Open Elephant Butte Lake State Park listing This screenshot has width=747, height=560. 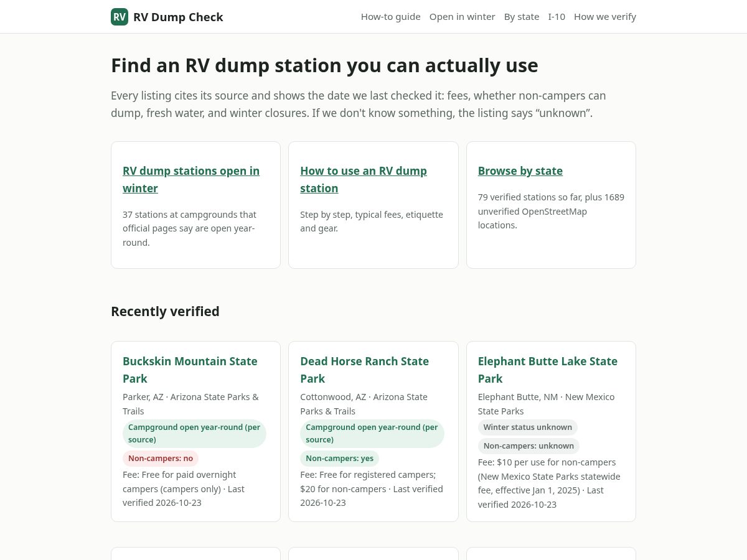pyautogui.click(x=548, y=370)
